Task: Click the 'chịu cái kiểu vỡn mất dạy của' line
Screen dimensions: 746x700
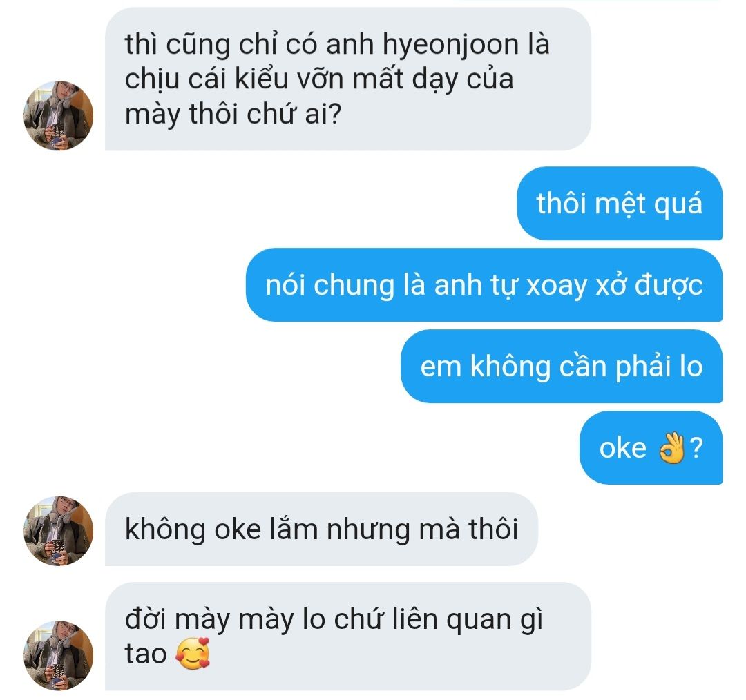Action: (x=318, y=79)
